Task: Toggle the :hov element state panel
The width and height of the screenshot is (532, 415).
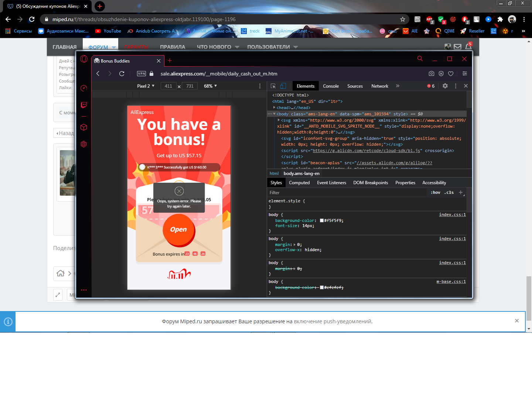Action: click(x=436, y=193)
